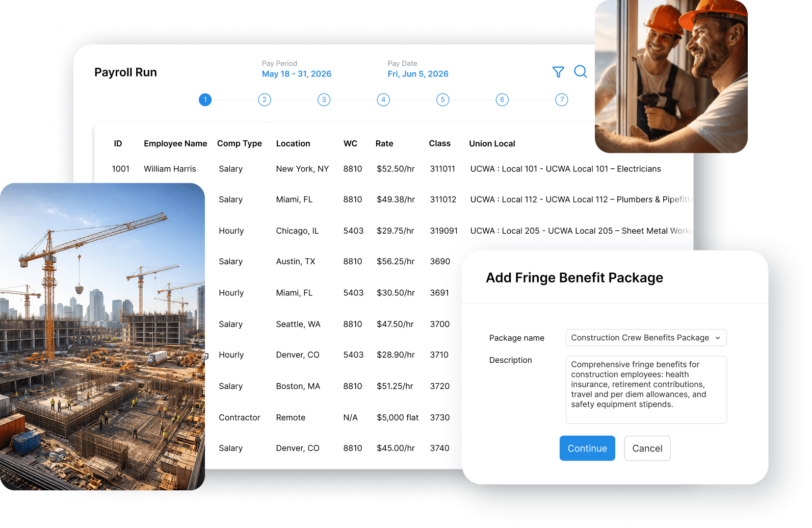This screenshot has height=528, width=812.
Task: Select payroll step 4
Action: pos(383,100)
